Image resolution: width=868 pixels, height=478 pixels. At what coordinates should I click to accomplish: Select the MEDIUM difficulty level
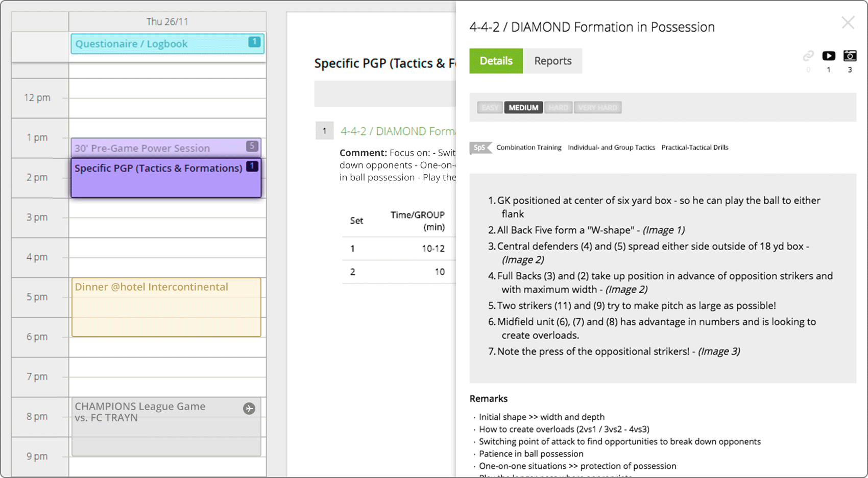523,108
